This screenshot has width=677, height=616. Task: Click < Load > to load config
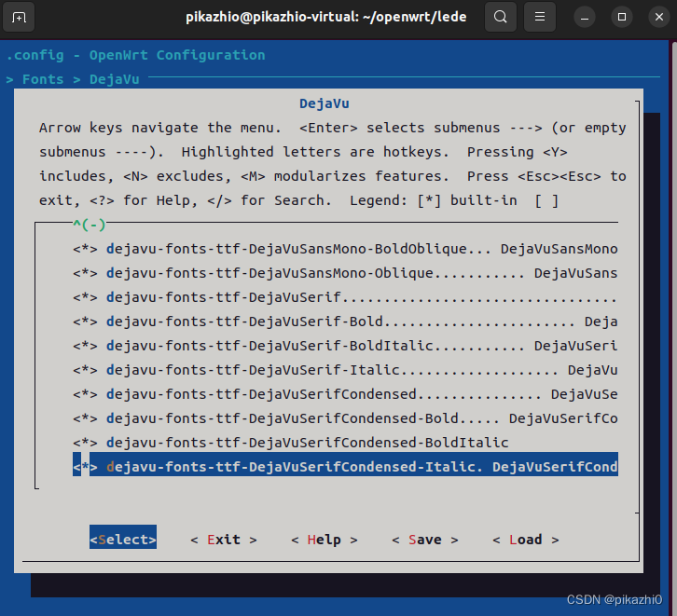point(525,540)
